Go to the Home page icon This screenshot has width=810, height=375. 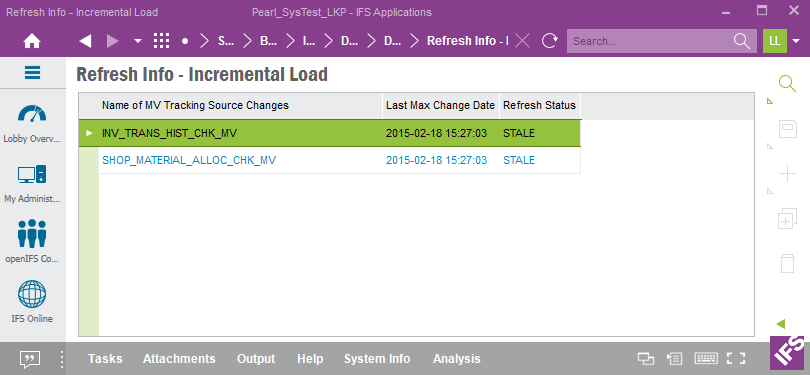click(x=32, y=41)
